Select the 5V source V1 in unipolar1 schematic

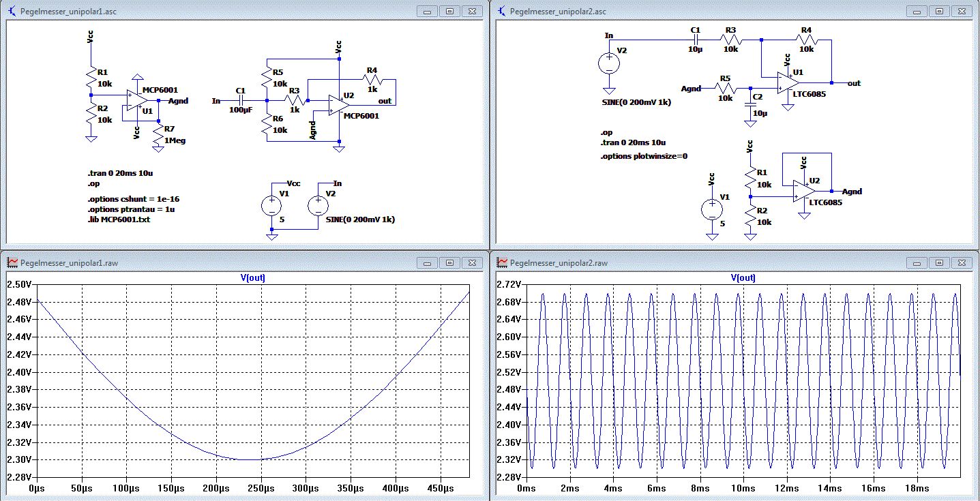click(x=271, y=204)
